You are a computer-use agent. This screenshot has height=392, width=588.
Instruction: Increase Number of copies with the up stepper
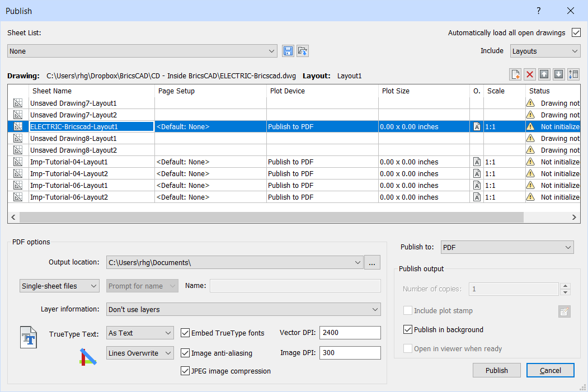pos(565,286)
